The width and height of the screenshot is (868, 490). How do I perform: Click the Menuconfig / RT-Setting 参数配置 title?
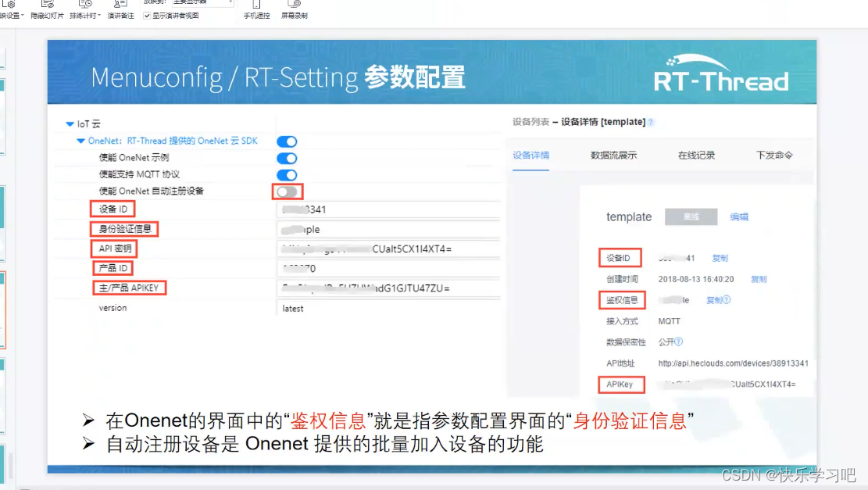tap(278, 77)
